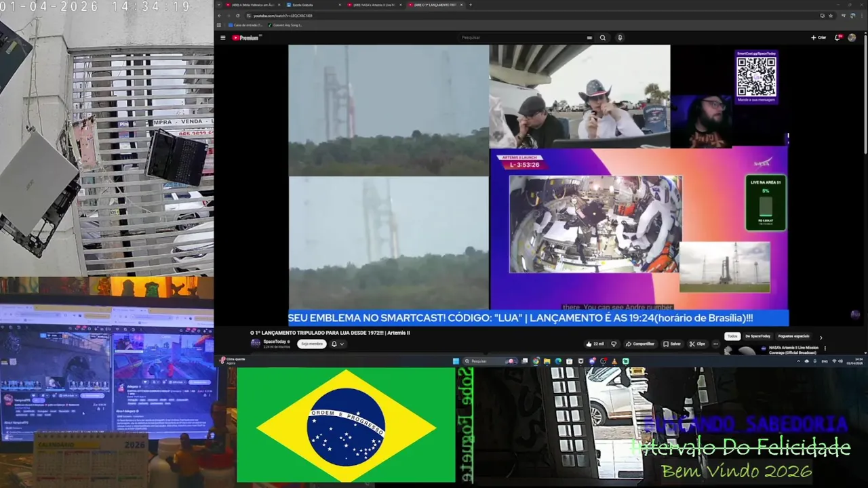
Task: Click the Criar button
Action: (x=818, y=38)
